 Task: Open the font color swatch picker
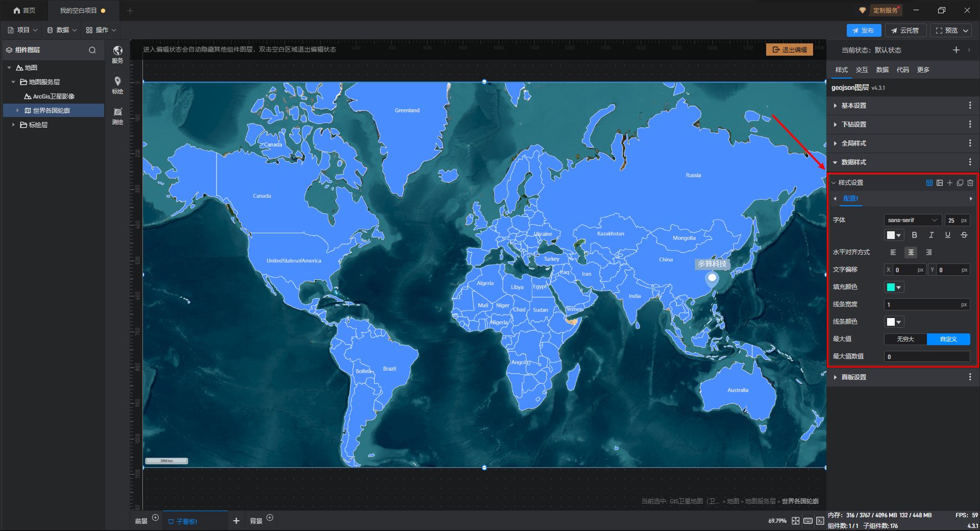tap(894, 235)
